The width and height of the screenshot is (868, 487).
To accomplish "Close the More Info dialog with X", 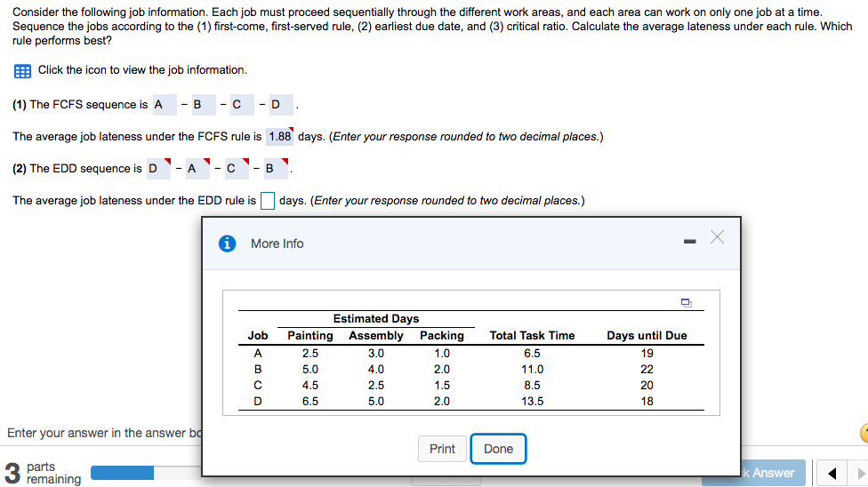I will pyautogui.click(x=718, y=237).
